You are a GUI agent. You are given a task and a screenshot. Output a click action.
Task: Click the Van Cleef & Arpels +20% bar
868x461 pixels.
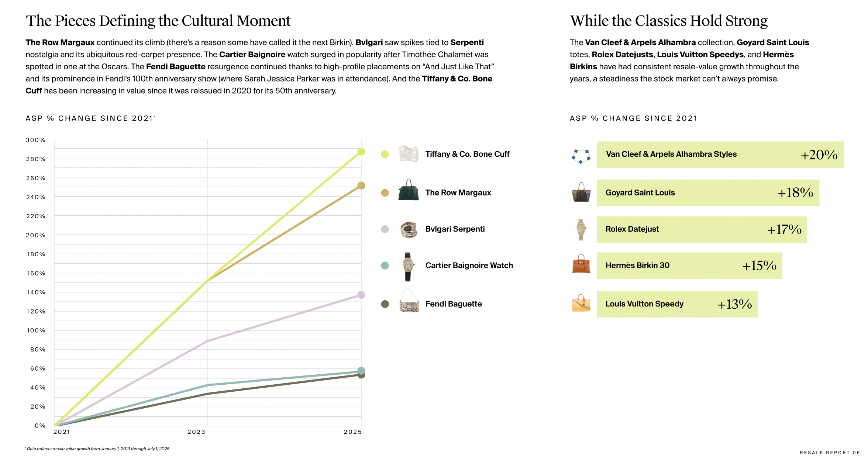[720, 155]
